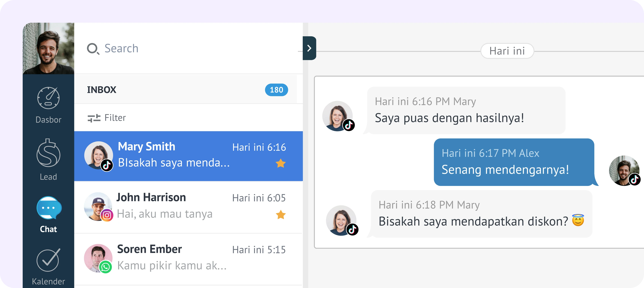
Task: Open the Filter options
Action: click(x=115, y=118)
